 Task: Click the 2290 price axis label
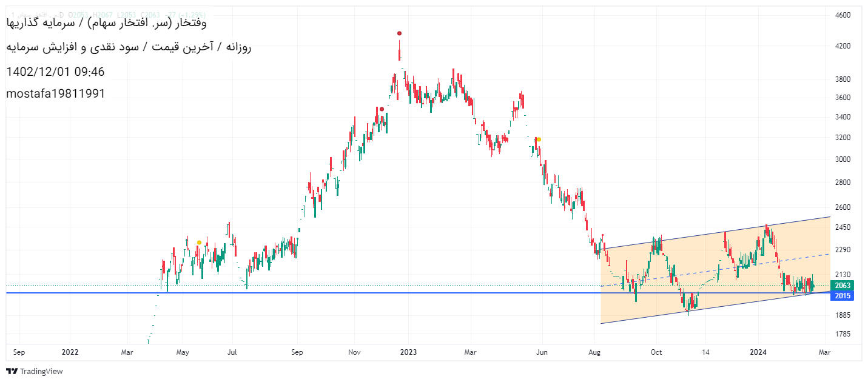click(x=843, y=250)
